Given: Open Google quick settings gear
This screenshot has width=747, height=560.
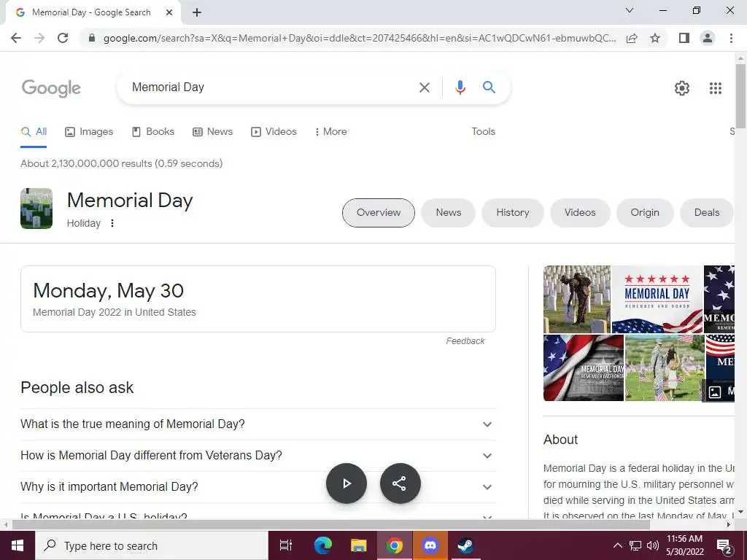Looking at the screenshot, I should tap(682, 88).
